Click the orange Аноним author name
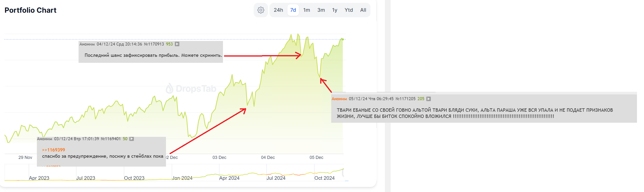This screenshot has width=644, height=192. pyautogui.click(x=339, y=99)
